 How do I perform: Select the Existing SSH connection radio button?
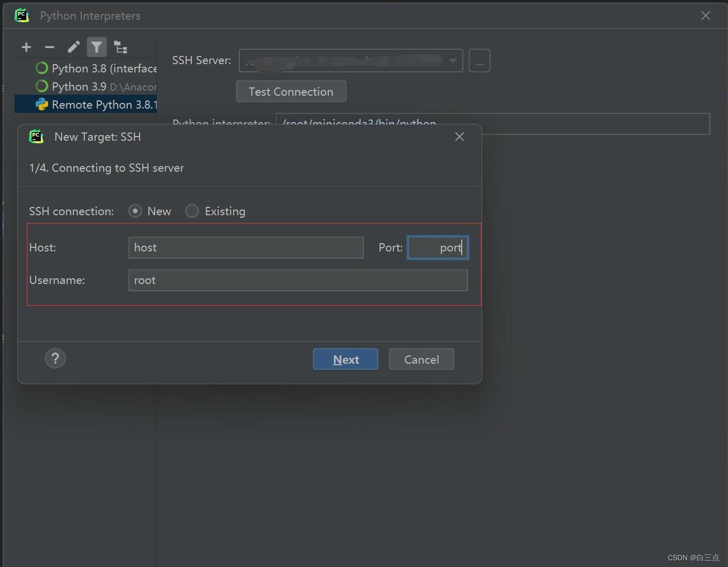192,211
